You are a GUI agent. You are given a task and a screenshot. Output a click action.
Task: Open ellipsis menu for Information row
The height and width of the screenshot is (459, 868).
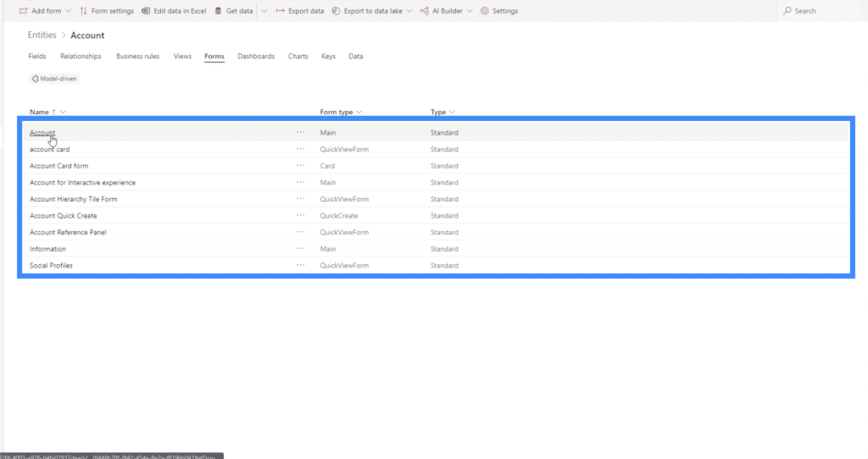point(301,248)
